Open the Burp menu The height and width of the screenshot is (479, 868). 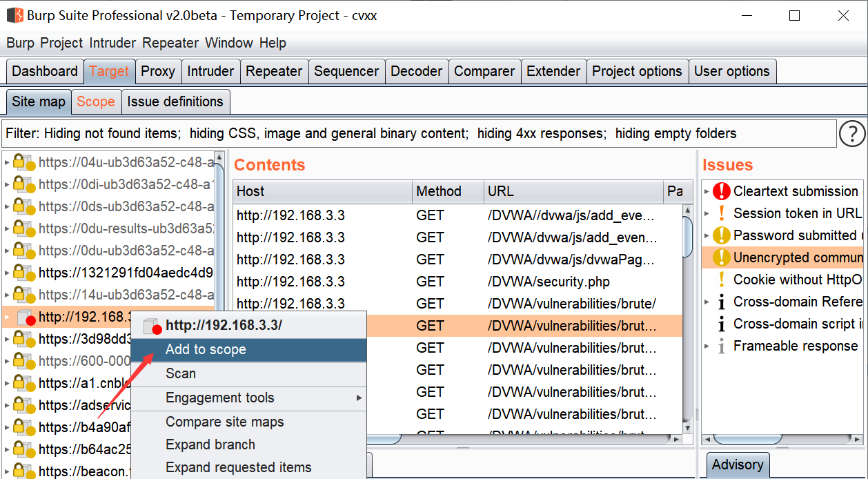point(20,43)
